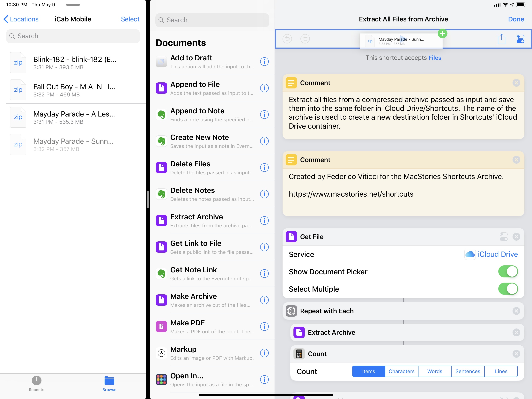532x399 pixels.
Task: Toggle Select Multiple switch off
Action: coord(508,289)
